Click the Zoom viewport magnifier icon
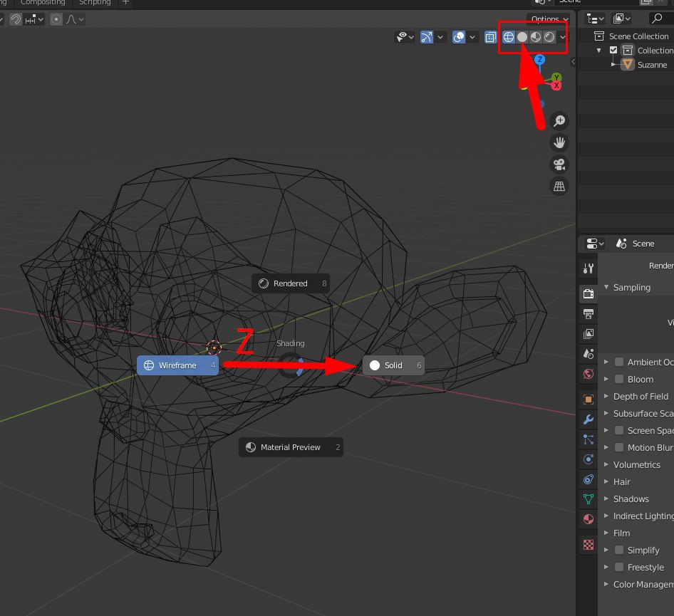The height and width of the screenshot is (616, 674). pos(559,121)
